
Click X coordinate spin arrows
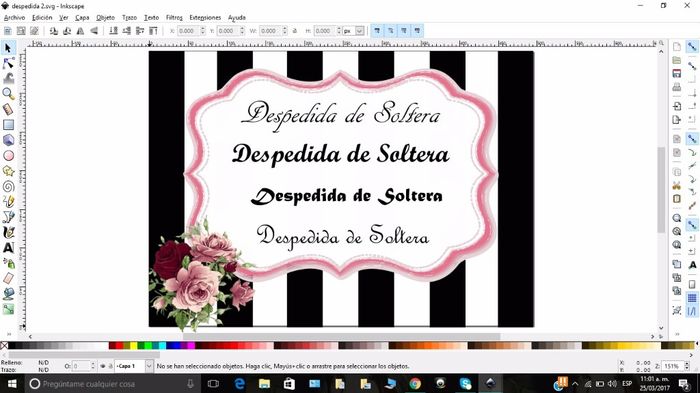[203, 31]
